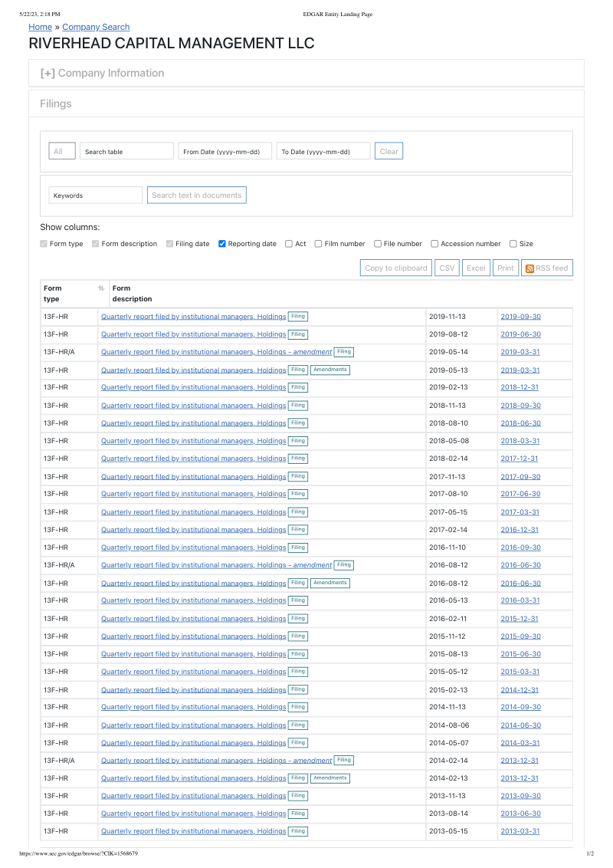Image resolution: width=613 pixels, height=868 pixels.
Task: Focus the Keywords input field
Action: coord(96,195)
